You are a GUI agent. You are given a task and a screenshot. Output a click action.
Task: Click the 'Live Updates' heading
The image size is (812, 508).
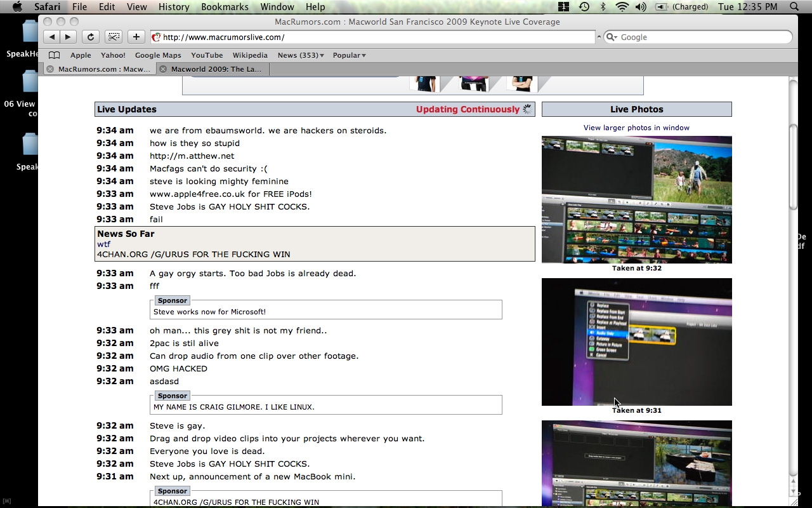(x=127, y=109)
